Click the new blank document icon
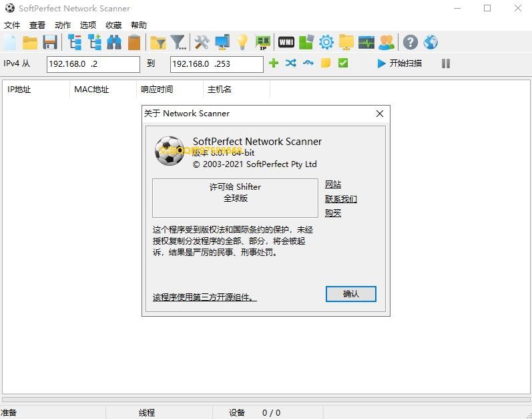 pos(10,43)
